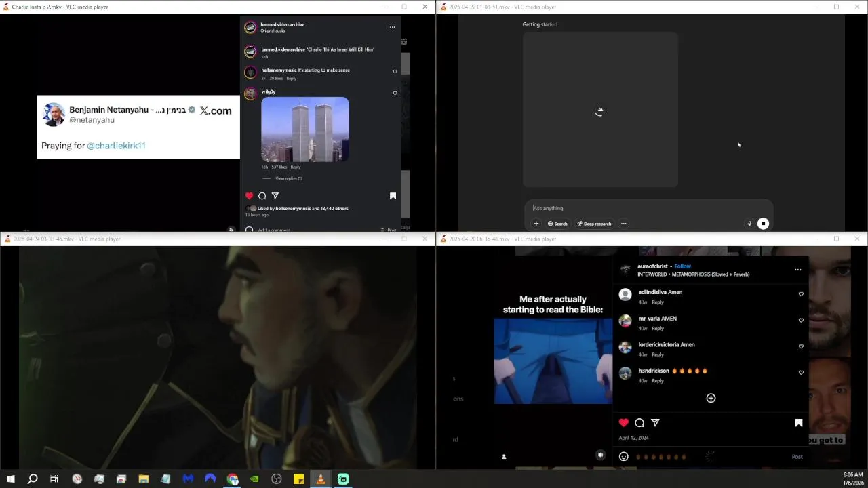Click Reply under lorderickvictoria's comment

[658, 355]
